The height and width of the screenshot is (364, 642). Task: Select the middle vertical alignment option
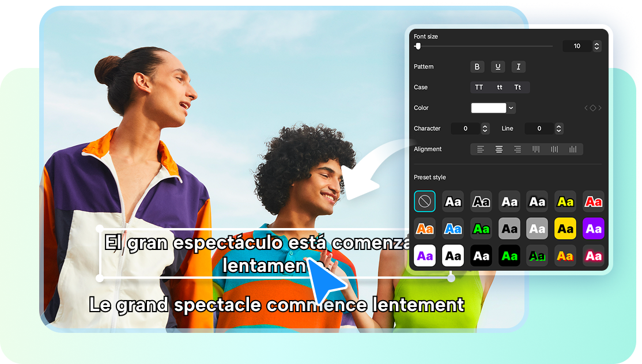point(554,149)
